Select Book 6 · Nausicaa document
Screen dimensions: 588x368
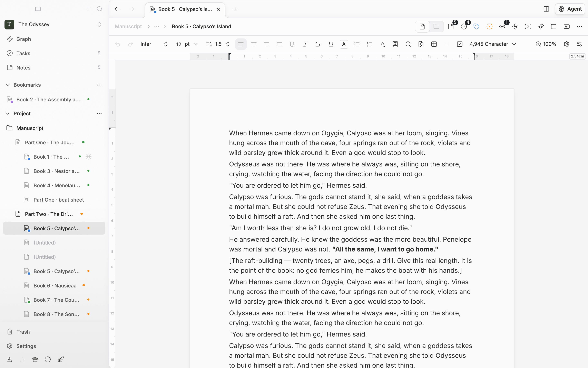click(x=54, y=285)
